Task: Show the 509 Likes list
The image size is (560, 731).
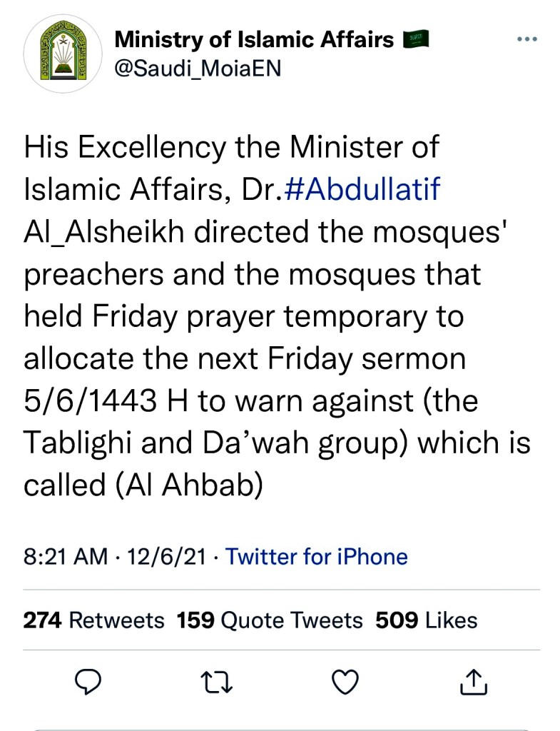Action: (426, 620)
